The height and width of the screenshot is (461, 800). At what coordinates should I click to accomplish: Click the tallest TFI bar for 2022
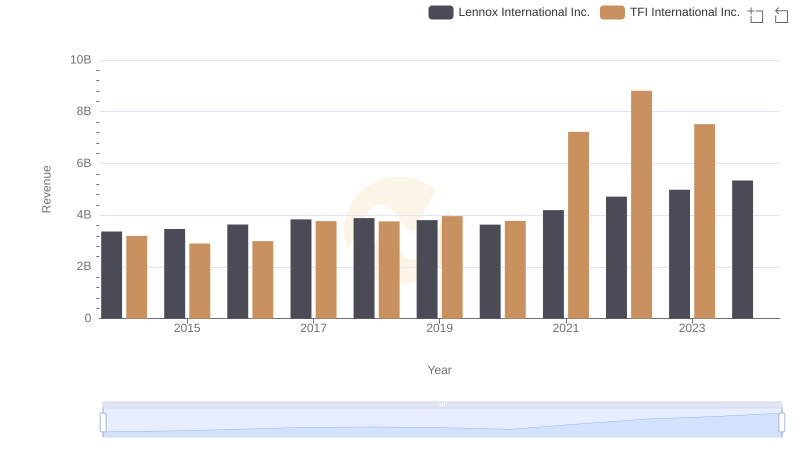tap(641, 204)
